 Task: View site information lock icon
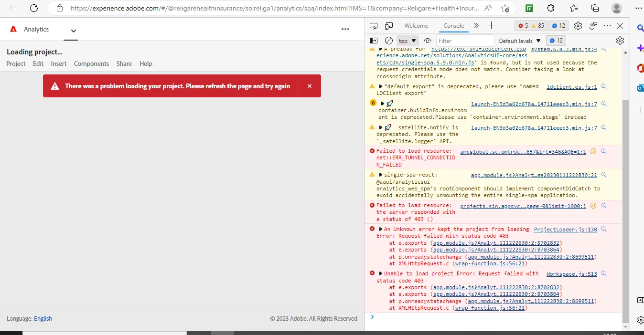[x=59, y=8]
